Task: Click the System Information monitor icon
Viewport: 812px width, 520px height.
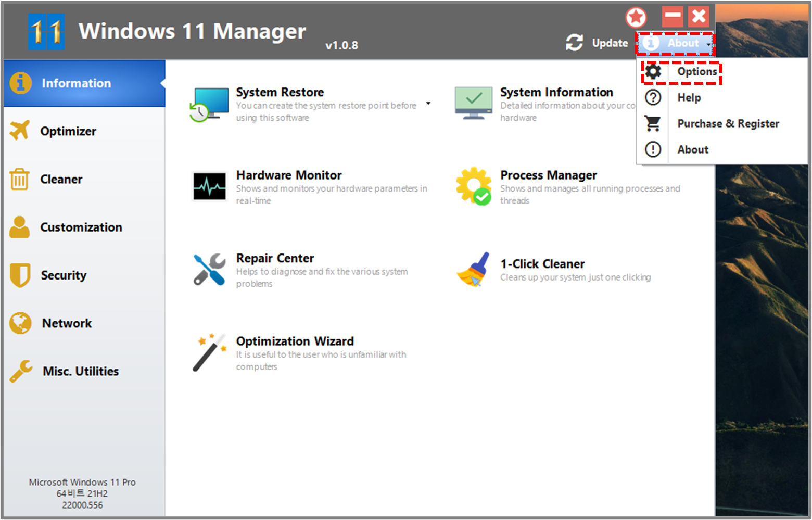Action: (473, 103)
